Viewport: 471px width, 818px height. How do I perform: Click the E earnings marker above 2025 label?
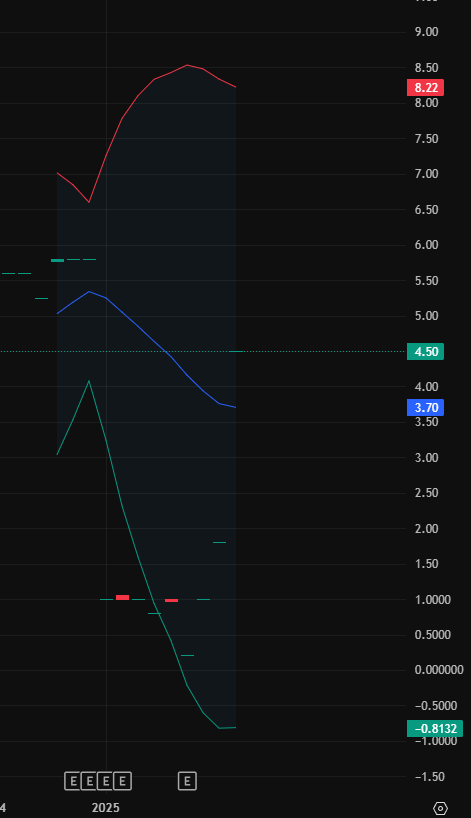(x=106, y=781)
